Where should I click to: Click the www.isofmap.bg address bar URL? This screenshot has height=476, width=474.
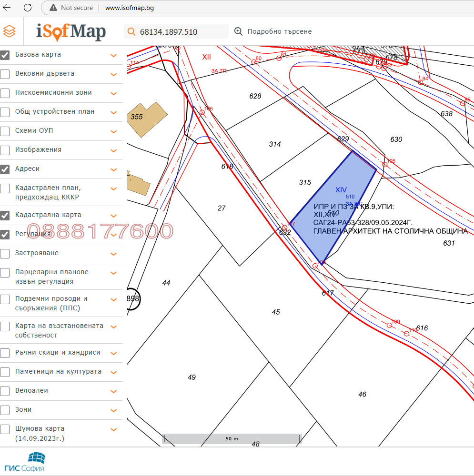point(129,8)
